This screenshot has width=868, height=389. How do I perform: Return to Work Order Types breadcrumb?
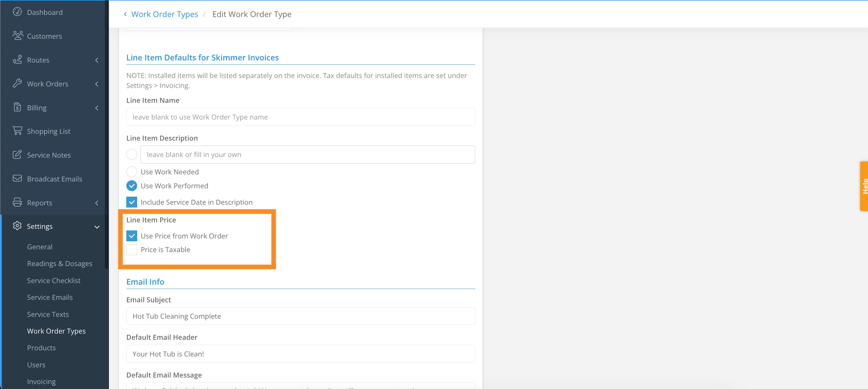tap(164, 14)
